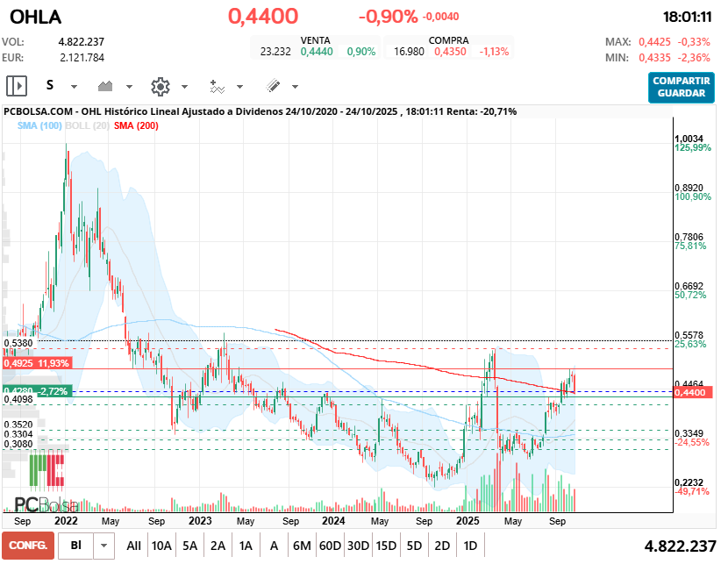Click the side panel expand icon
728x564 pixels.
click(17, 86)
